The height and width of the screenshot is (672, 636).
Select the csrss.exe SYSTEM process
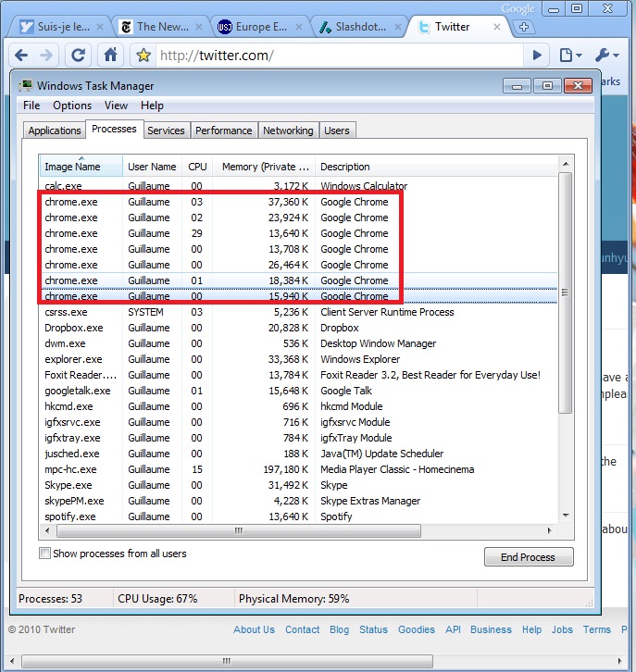click(x=298, y=312)
